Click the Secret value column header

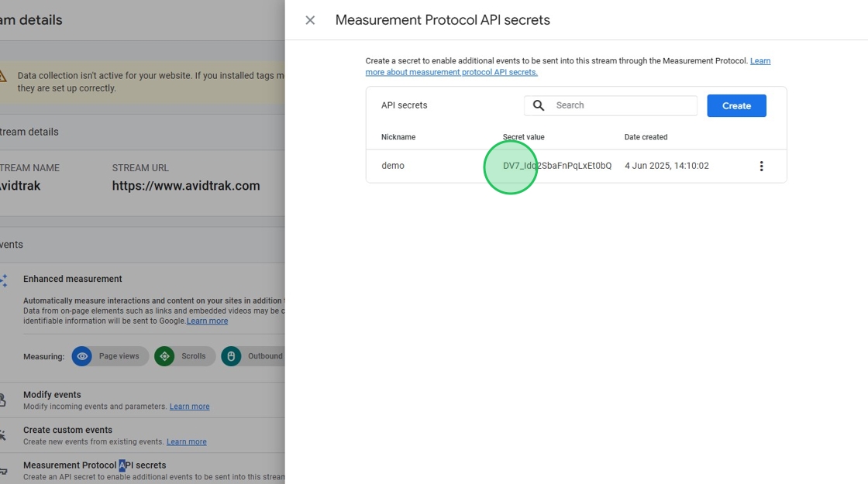click(523, 137)
